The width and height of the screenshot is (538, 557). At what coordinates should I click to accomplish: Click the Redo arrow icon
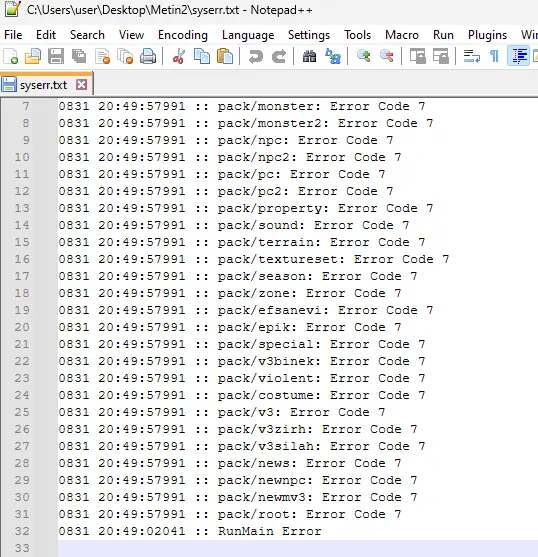[279, 56]
